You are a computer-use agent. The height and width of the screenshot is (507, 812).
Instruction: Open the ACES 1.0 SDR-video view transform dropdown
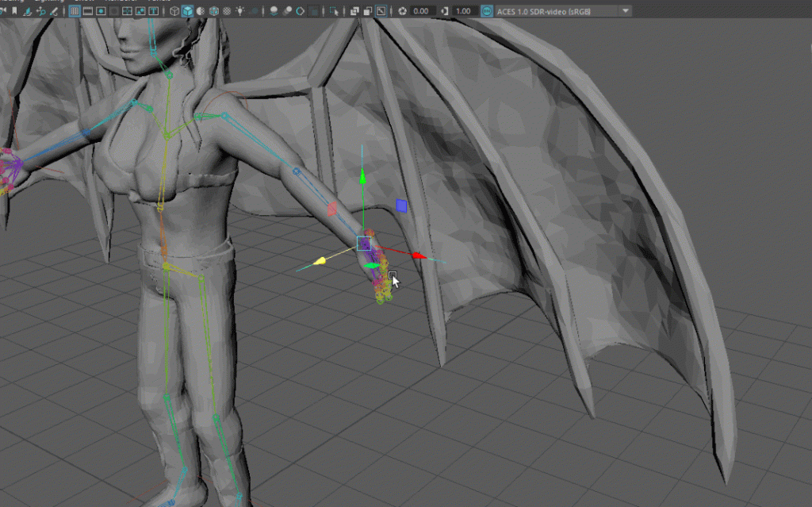[563, 11]
